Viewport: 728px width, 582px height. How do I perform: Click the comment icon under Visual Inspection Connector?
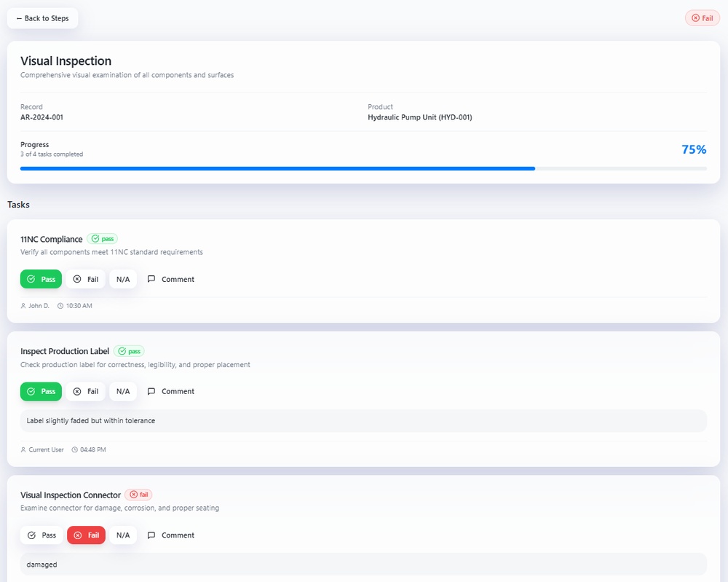151,535
